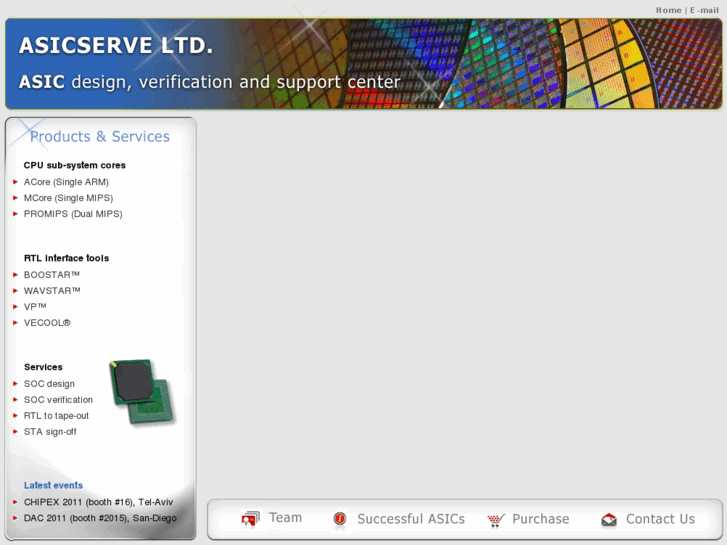Open MCore (Single MIPS) product page

coord(69,198)
